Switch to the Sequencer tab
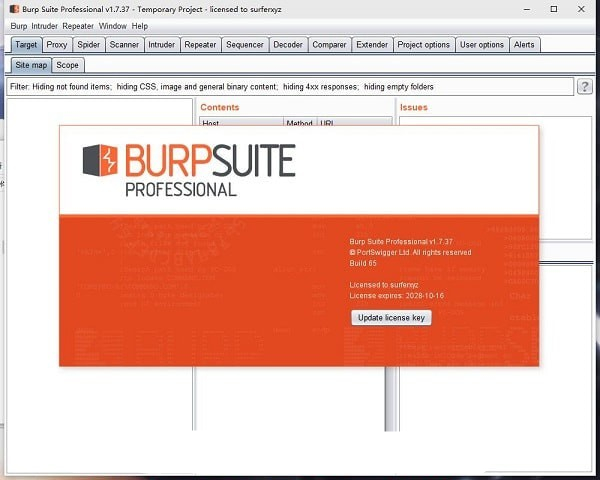The image size is (600, 480). click(x=245, y=45)
